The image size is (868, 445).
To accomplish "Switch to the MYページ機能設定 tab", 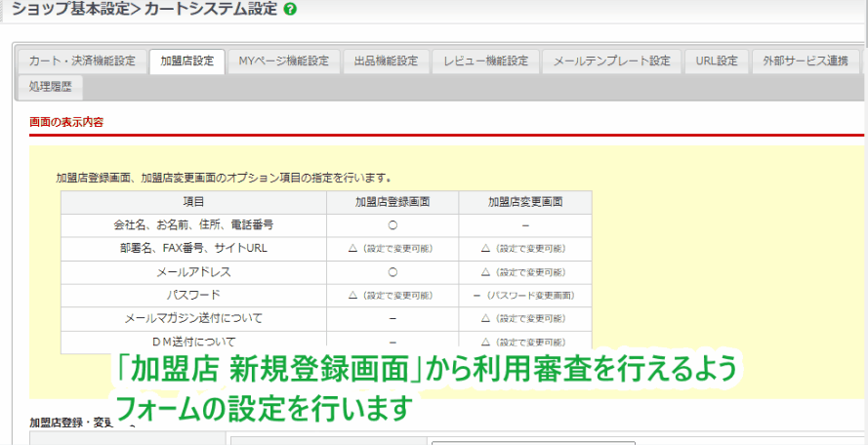I will 284,61.
